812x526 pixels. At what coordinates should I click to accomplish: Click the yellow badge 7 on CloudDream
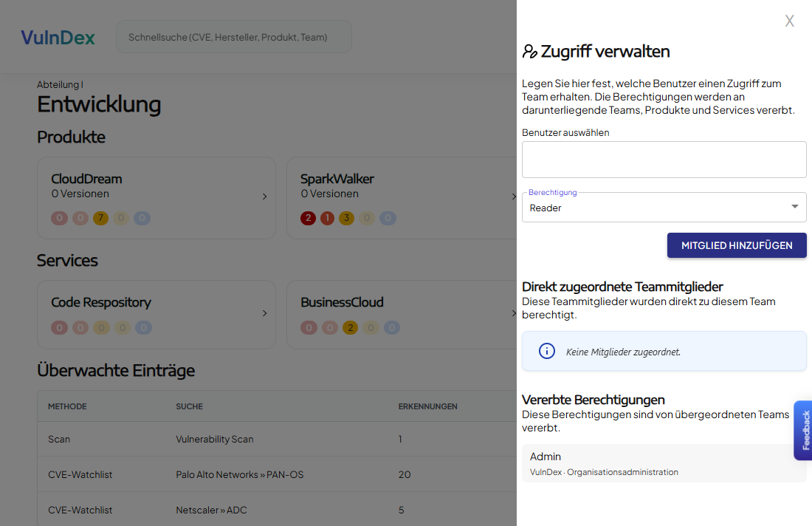[100, 219]
